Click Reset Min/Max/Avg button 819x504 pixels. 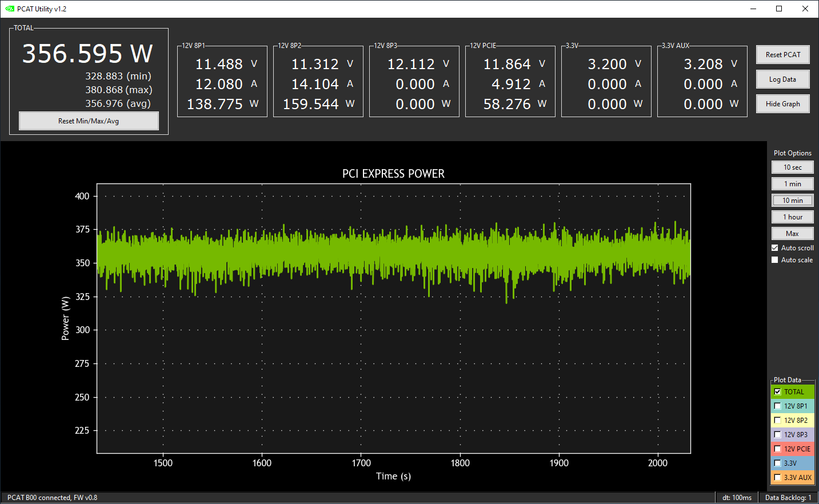(x=89, y=121)
